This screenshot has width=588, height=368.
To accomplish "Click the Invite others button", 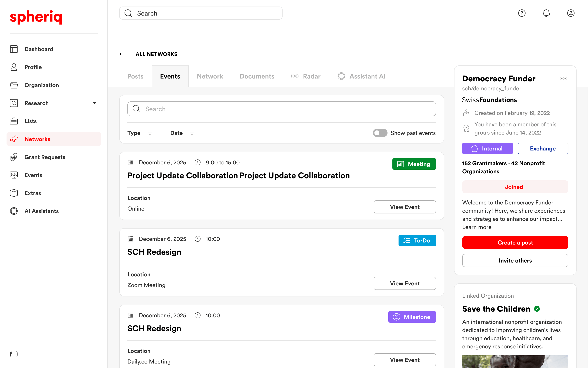I will point(515,260).
